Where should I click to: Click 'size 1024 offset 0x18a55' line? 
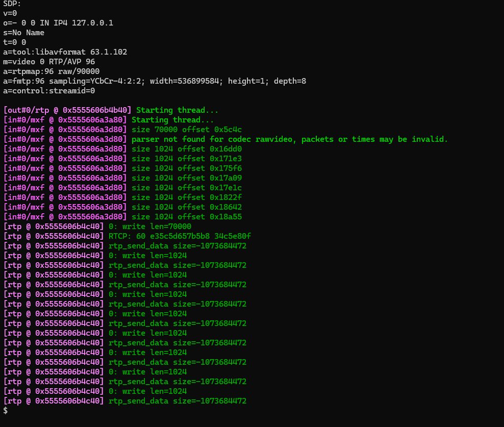[x=187, y=216]
